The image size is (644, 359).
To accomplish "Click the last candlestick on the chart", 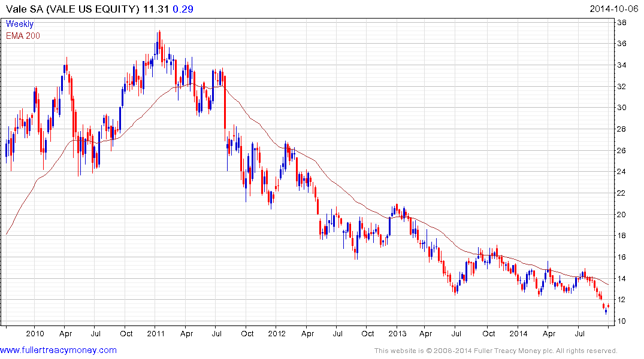I will [608, 306].
